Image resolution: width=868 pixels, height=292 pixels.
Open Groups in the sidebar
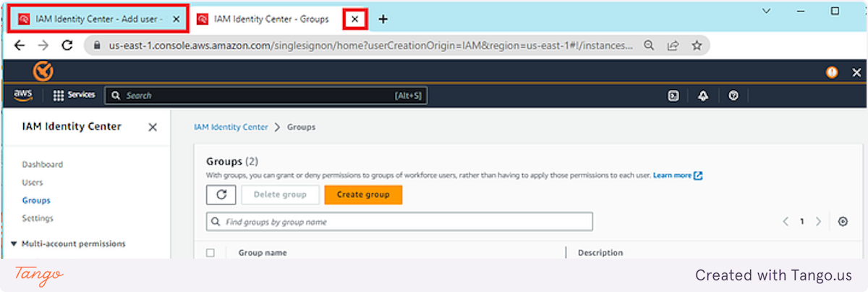[x=36, y=201]
